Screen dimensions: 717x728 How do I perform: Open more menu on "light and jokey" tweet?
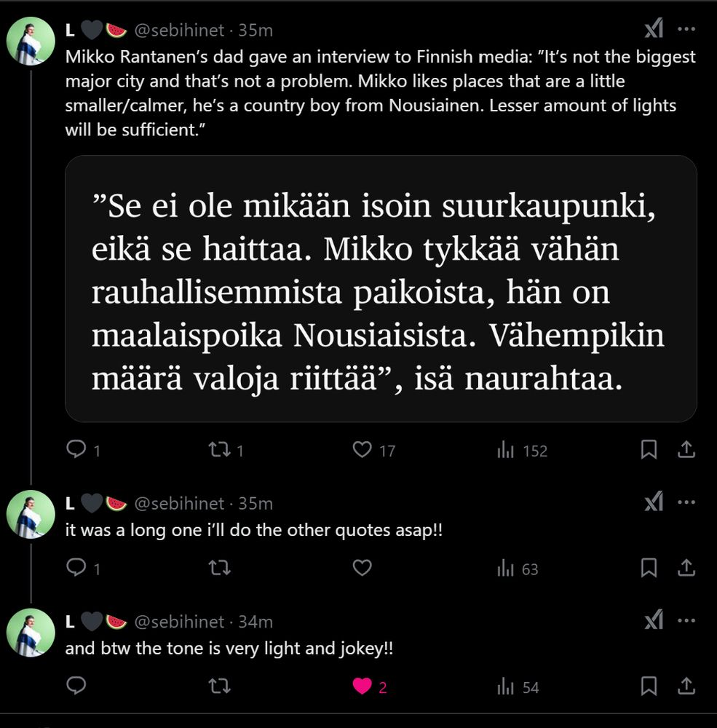coord(686,621)
